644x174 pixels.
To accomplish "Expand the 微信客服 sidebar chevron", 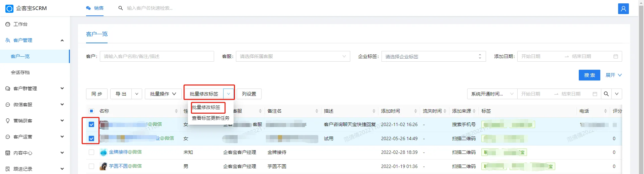I will tap(62, 105).
